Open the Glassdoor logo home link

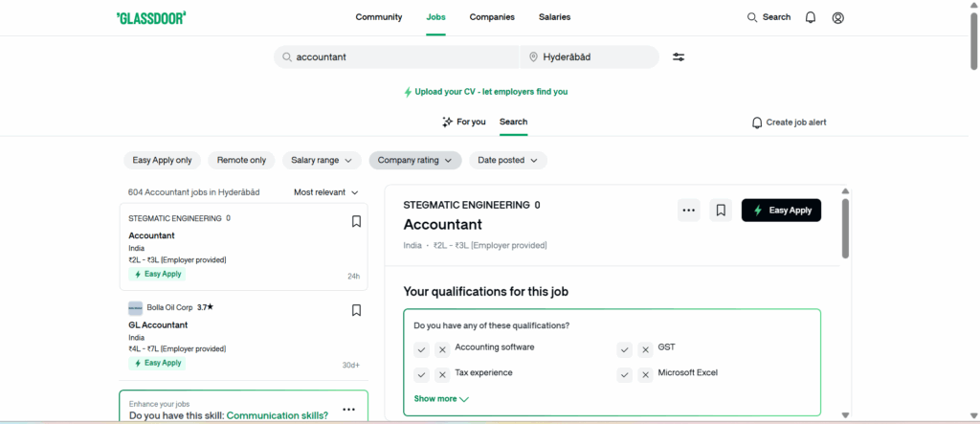coord(151,17)
